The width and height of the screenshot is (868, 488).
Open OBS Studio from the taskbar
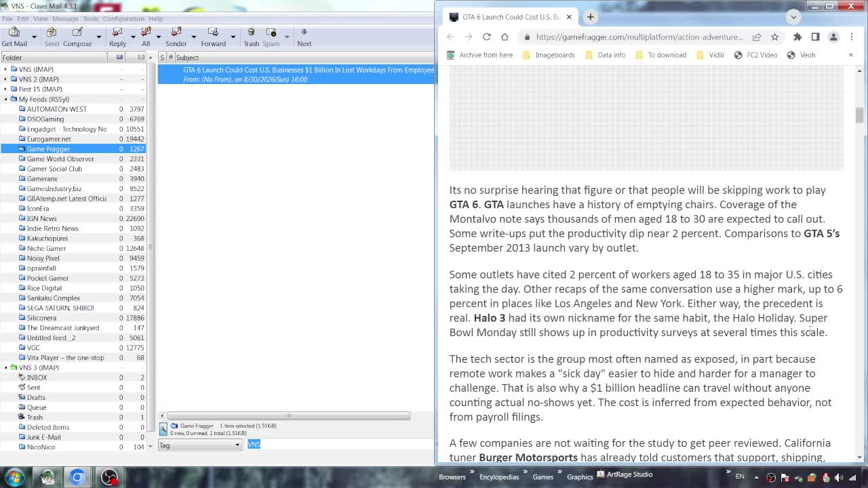(x=109, y=477)
